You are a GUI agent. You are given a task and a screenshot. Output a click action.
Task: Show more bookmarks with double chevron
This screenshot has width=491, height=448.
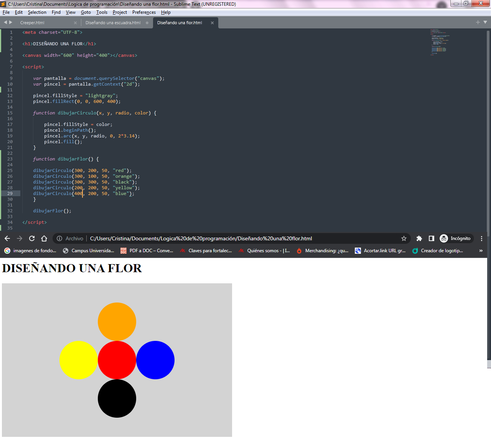click(481, 251)
